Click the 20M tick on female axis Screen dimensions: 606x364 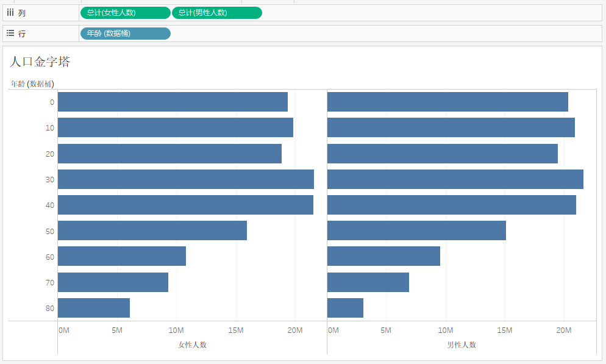tap(295, 330)
